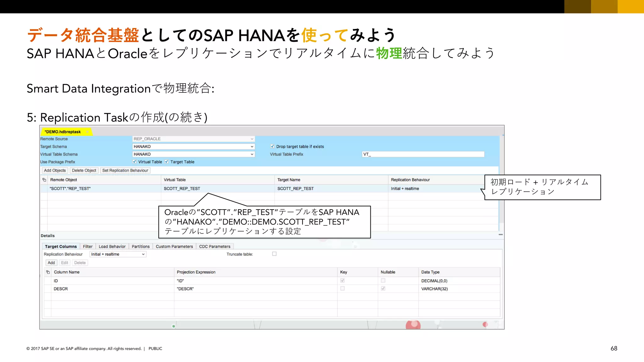Image resolution: width=644 pixels, height=362 pixels.
Task: Click the Edit column button
Action: (64, 263)
